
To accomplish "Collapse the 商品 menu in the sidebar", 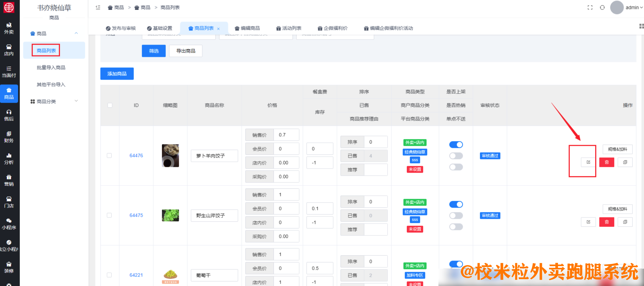I will click(76, 33).
